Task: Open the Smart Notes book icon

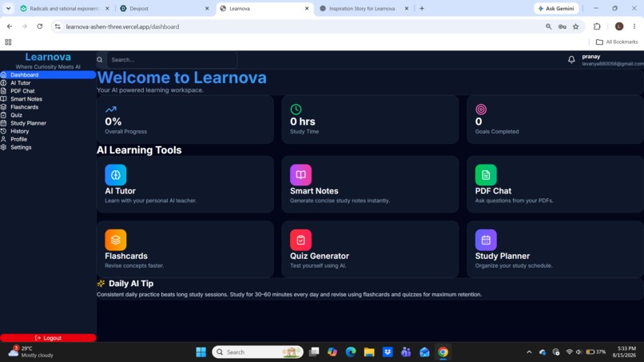Action: [300, 175]
